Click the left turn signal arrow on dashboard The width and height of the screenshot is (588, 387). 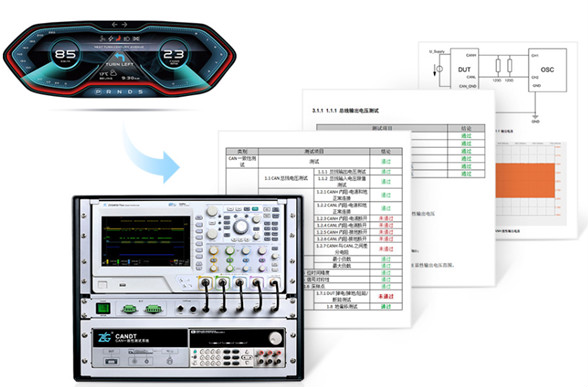(115, 25)
